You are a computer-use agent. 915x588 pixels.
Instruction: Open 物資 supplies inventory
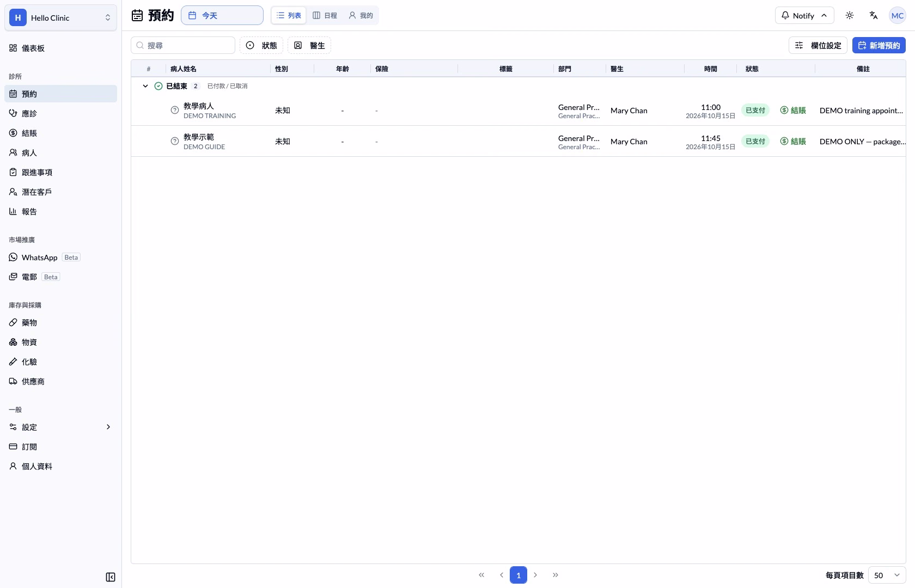(x=60, y=342)
